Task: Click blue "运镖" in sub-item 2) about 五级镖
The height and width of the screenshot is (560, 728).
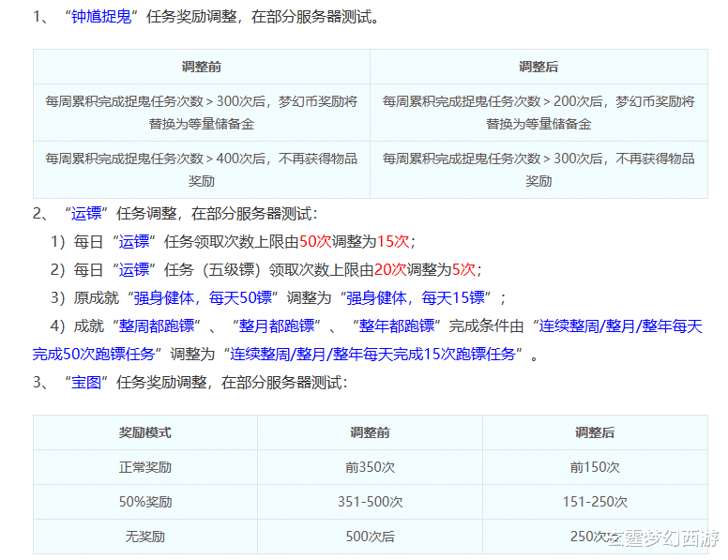Action: [134, 269]
